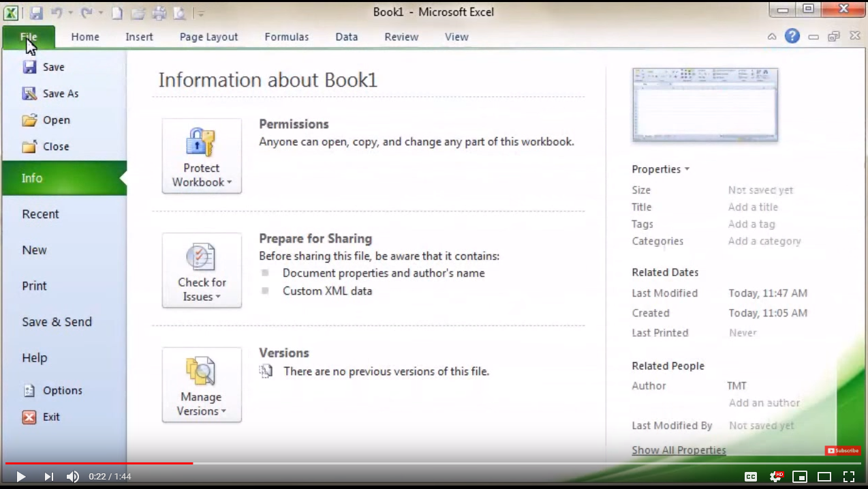Restore down the workbook window
868x489 pixels.
tap(834, 37)
